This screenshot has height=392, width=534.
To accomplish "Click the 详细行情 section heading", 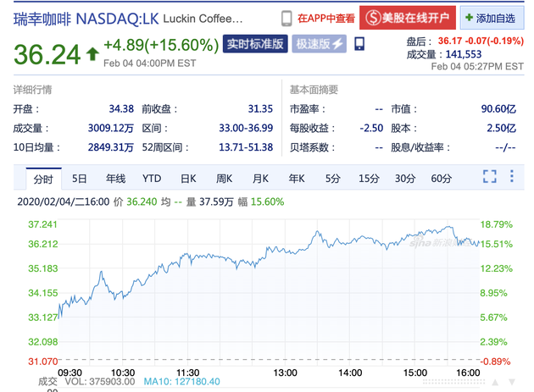I will click(33, 90).
